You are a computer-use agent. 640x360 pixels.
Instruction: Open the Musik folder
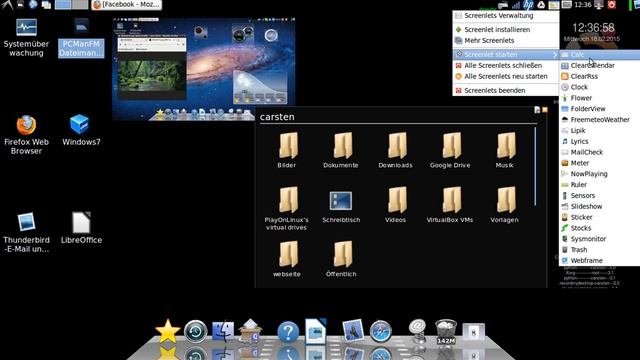pyautogui.click(x=505, y=150)
